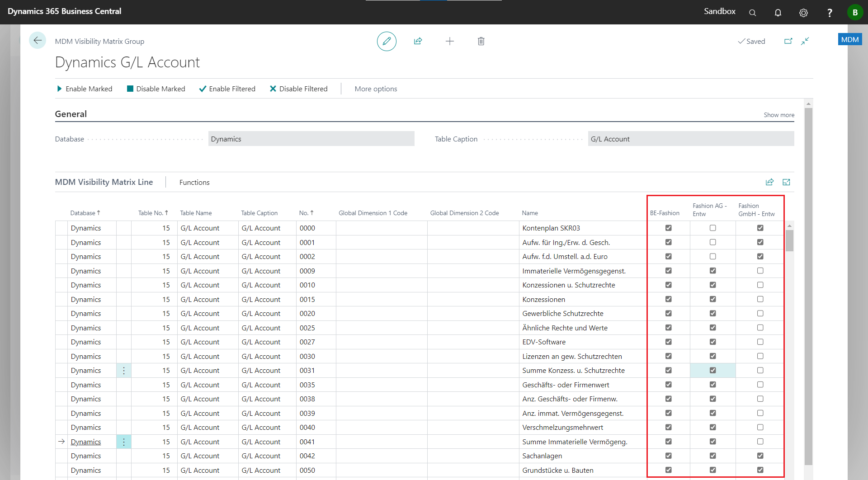Open Dynamics link in account 0041 row

click(x=86, y=442)
